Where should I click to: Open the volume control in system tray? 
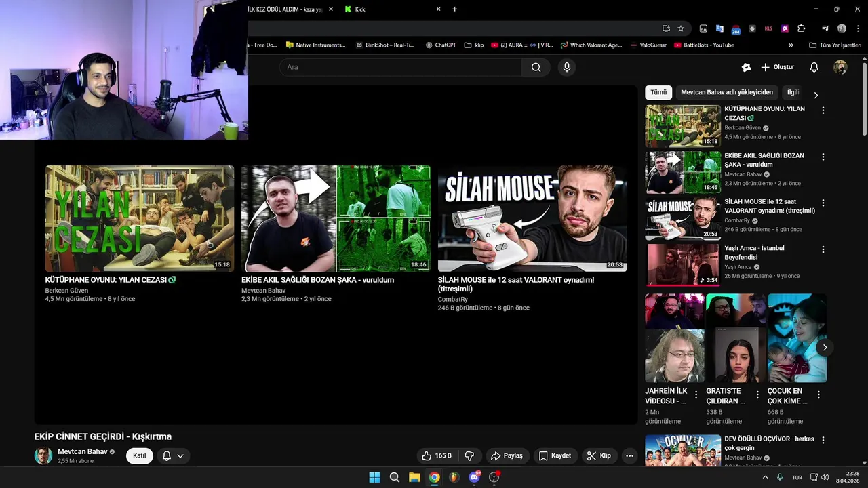(x=825, y=477)
